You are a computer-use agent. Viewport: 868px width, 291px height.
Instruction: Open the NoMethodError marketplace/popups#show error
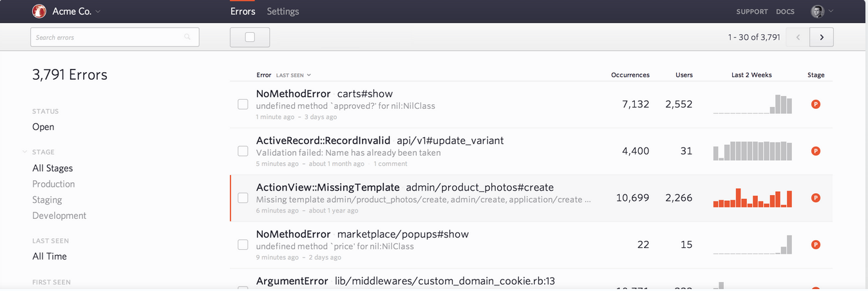pyautogui.click(x=363, y=234)
